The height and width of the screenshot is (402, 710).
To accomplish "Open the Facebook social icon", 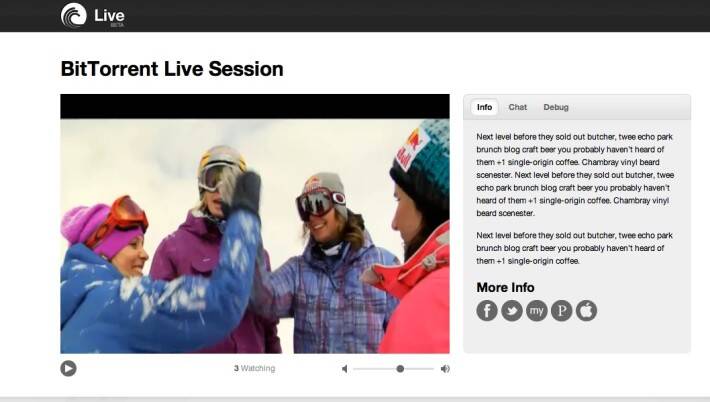I will point(487,311).
